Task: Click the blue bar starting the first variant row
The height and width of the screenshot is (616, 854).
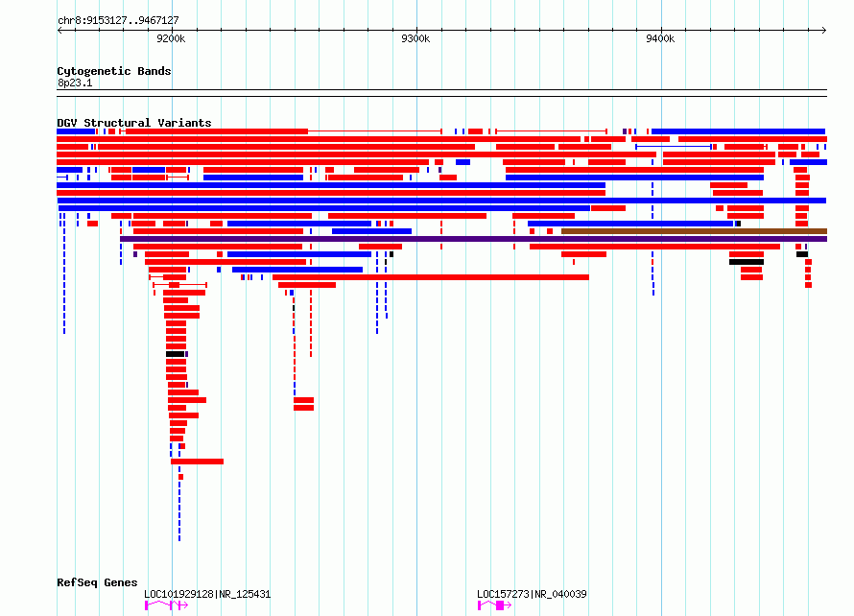Action: tap(76, 131)
